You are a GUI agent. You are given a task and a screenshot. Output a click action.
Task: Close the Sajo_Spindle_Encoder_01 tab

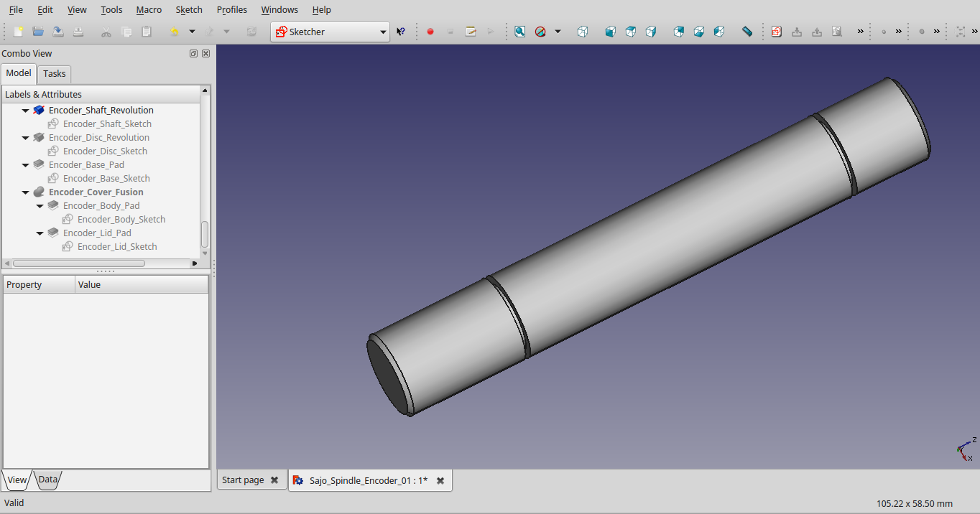440,480
